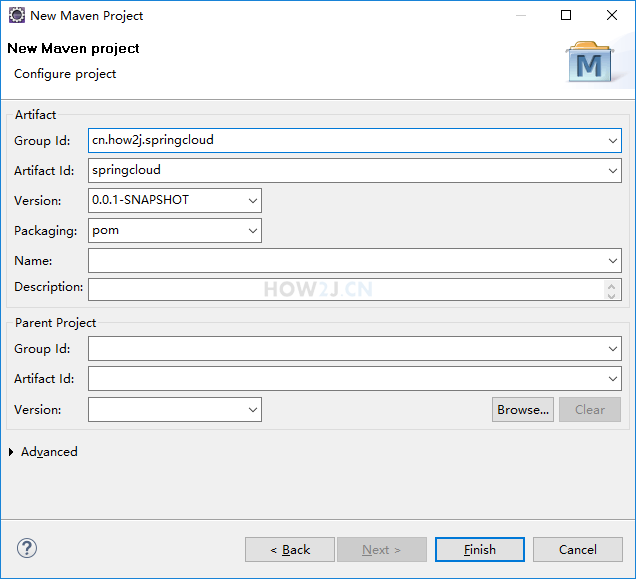
Task: Click the Maven wizard banner icon
Action: click(x=592, y=63)
